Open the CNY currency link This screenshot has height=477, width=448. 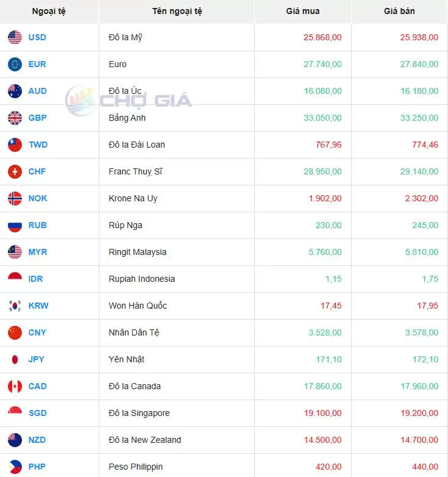click(37, 332)
